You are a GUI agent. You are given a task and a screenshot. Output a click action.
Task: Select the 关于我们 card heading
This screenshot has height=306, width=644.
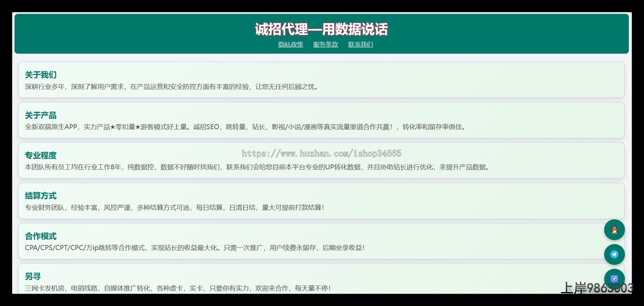[40, 75]
